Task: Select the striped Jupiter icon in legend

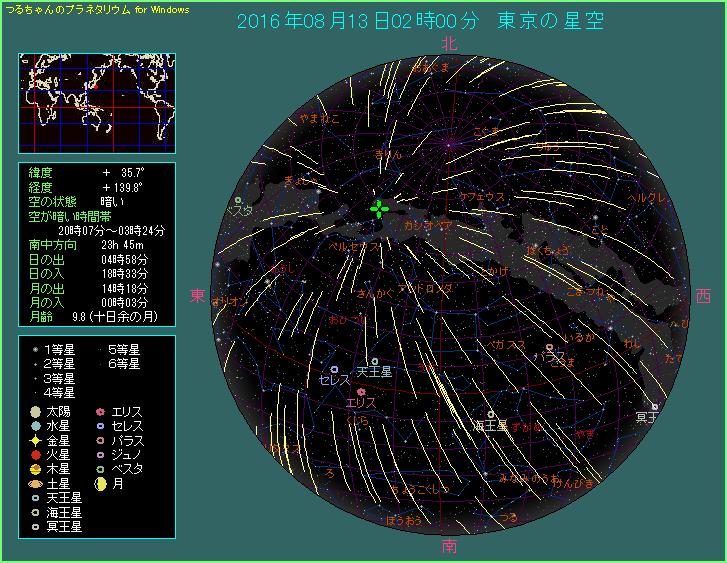Action: click(36, 468)
